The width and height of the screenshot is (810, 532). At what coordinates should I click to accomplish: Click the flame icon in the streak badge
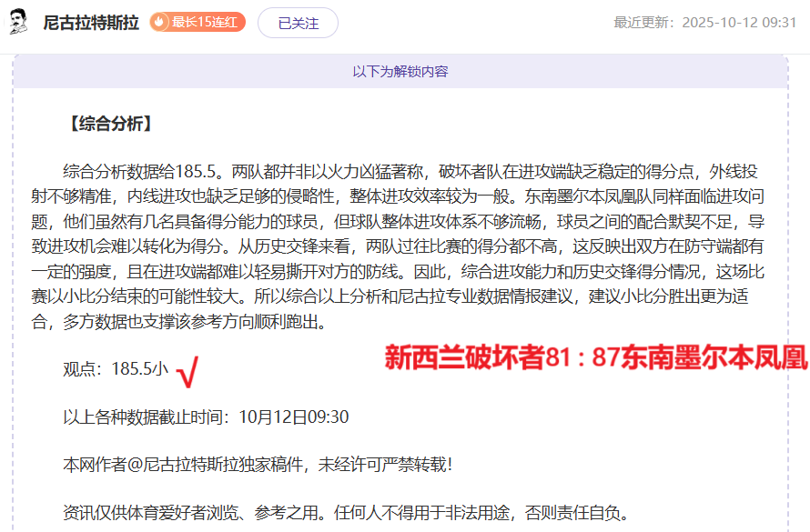159,22
